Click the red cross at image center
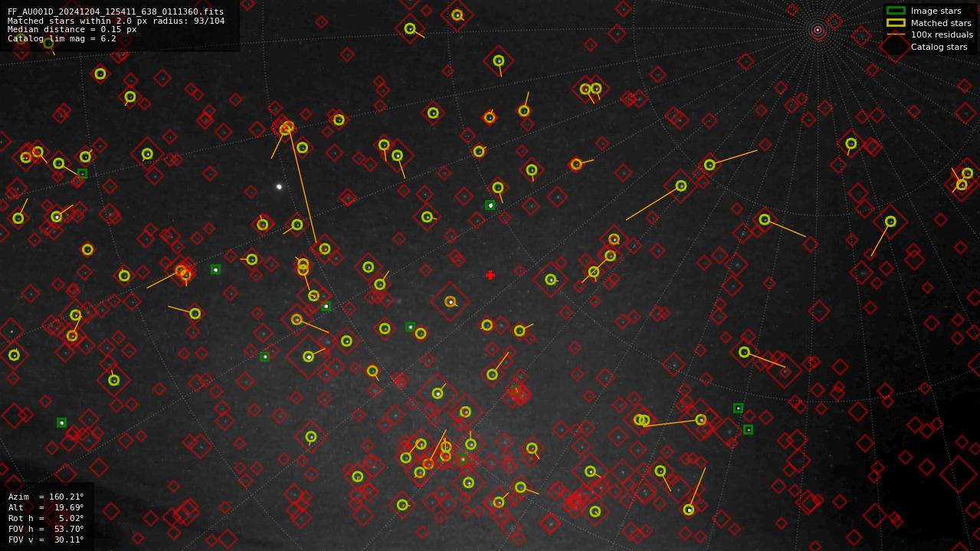The height and width of the screenshot is (551, 980). point(490,275)
